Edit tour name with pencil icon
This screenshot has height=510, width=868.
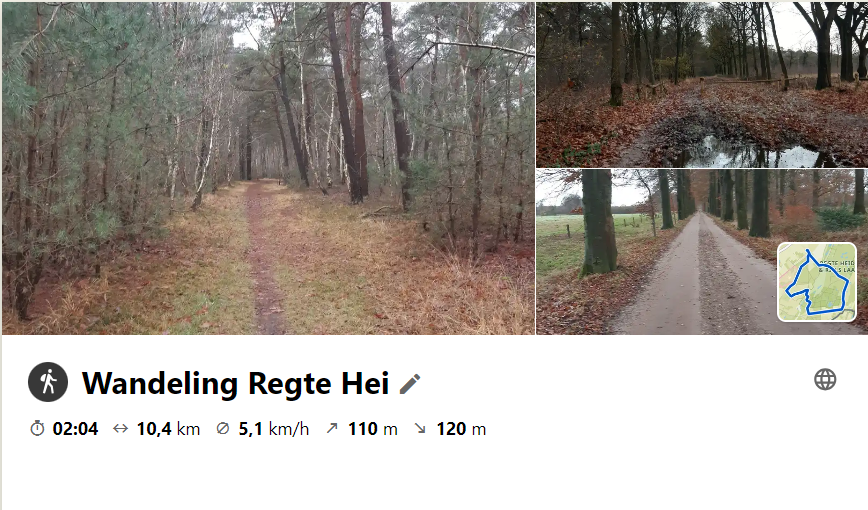point(410,384)
